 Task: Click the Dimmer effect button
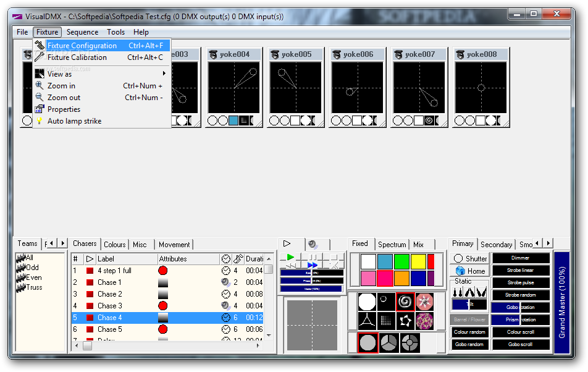click(x=521, y=258)
